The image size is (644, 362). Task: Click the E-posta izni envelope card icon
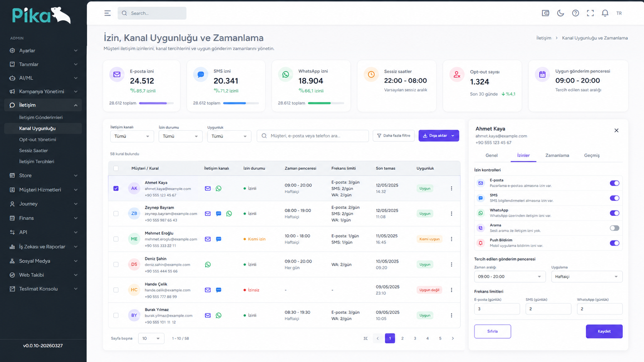click(117, 74)
